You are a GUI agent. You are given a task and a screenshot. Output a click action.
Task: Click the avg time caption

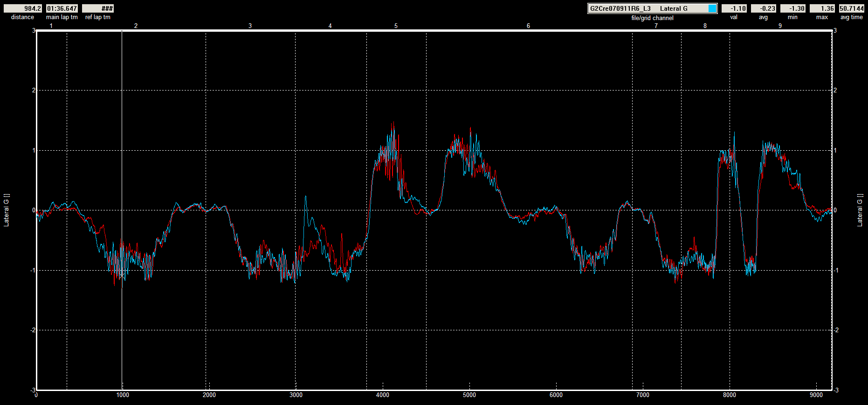coord(852,17)
